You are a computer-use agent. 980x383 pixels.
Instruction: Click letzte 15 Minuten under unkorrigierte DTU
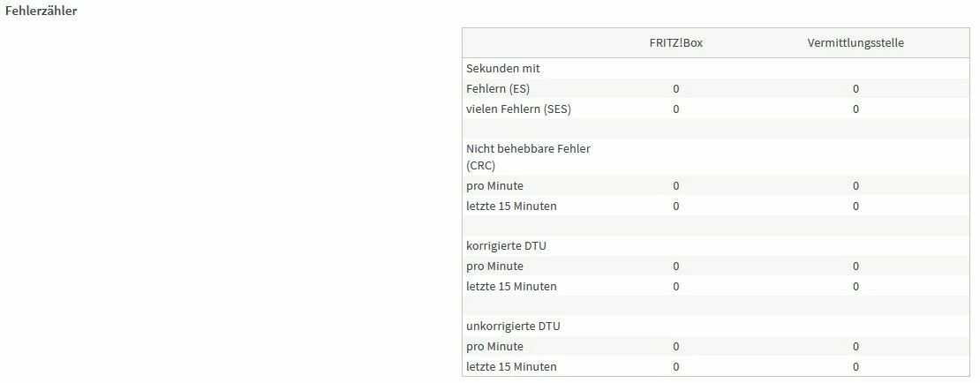[x=511, y=366]
